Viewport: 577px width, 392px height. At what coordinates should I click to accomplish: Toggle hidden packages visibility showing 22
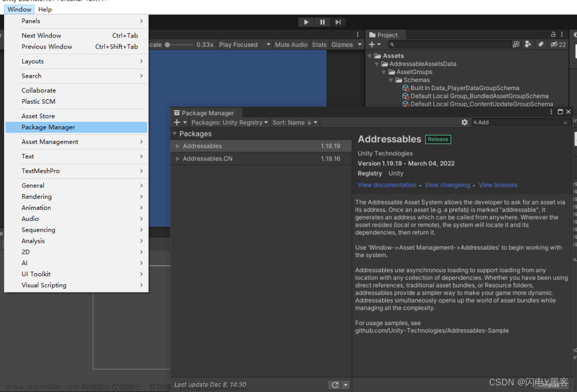[558, 44]
